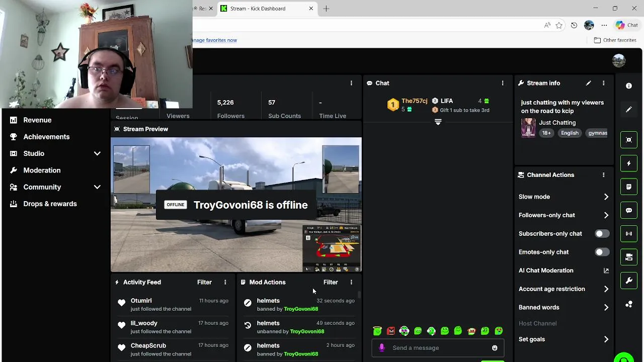Open the browser history icon
Image resolution: width=644 pixels, height=362 pixels.
(574, 25)
